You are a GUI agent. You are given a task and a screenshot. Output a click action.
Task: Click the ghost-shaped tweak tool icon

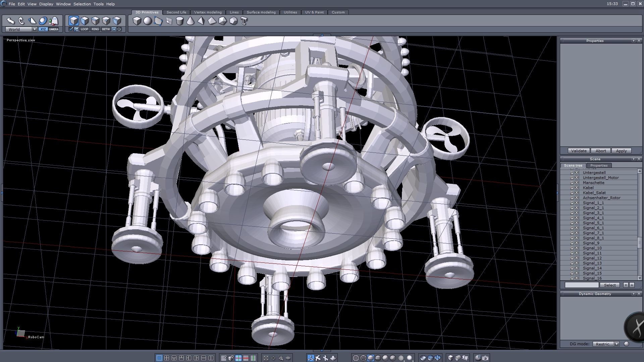click(x=54, y=21)
